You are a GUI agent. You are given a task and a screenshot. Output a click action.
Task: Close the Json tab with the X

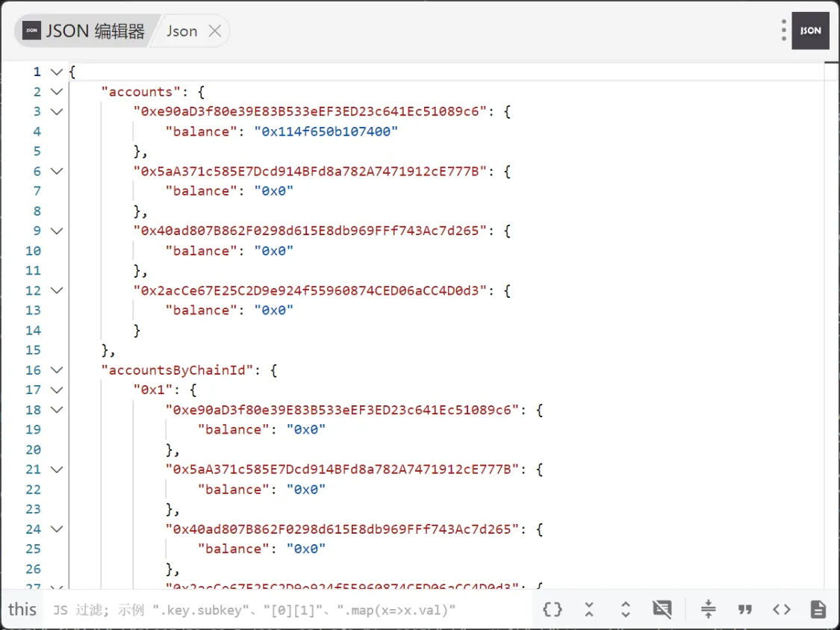tap(215, 31)
